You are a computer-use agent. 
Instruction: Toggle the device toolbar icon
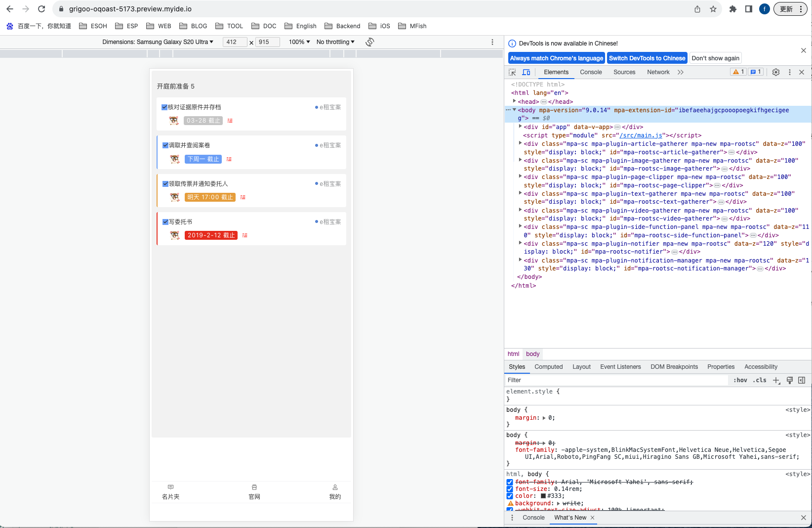(x=527, y=72)
